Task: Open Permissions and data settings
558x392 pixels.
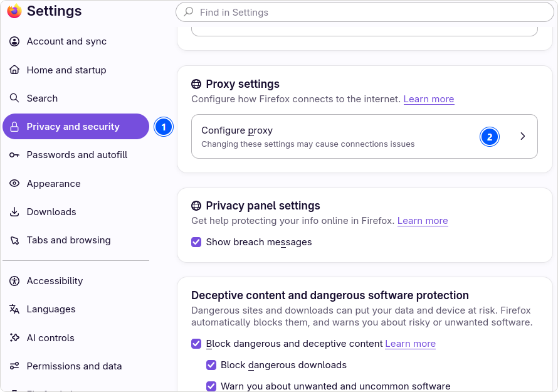Action: pos(75,366)
